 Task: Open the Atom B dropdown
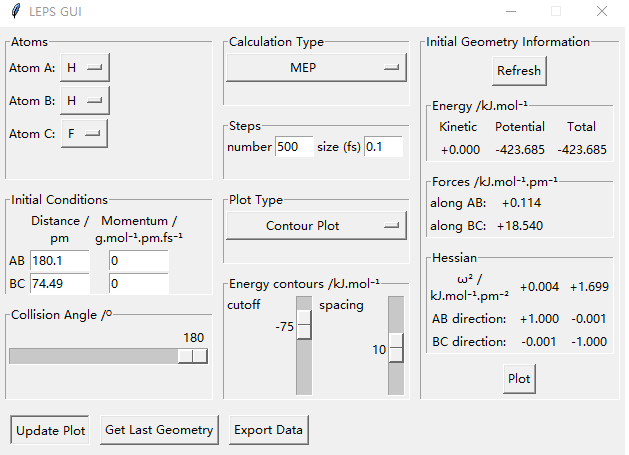pyautogui.click(x=84, y=101)
